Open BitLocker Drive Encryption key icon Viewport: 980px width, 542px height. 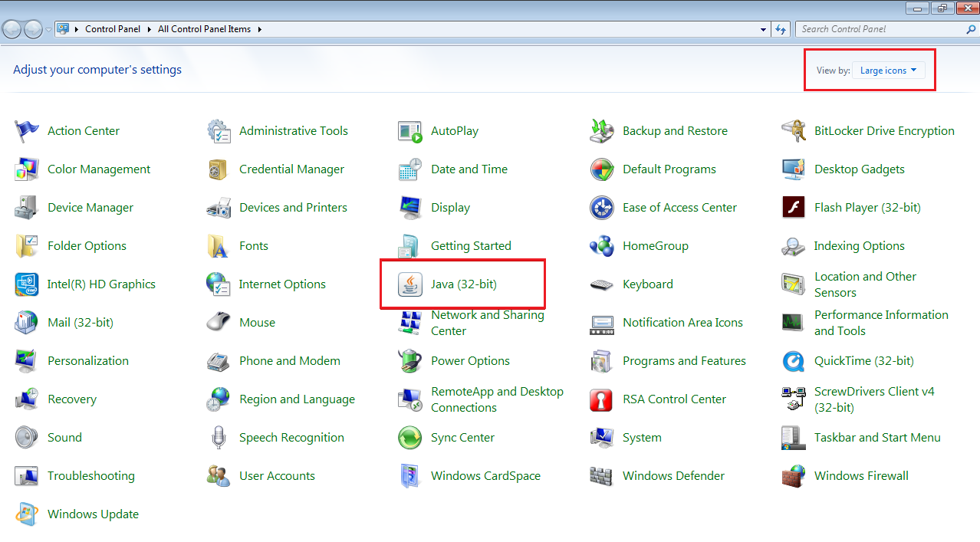[x=794, y=131]
